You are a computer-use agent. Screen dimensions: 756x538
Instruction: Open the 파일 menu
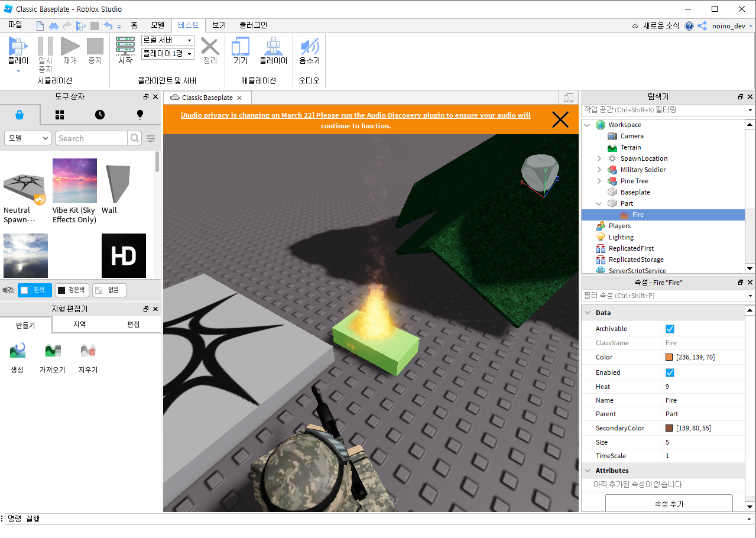pos(15,25)
